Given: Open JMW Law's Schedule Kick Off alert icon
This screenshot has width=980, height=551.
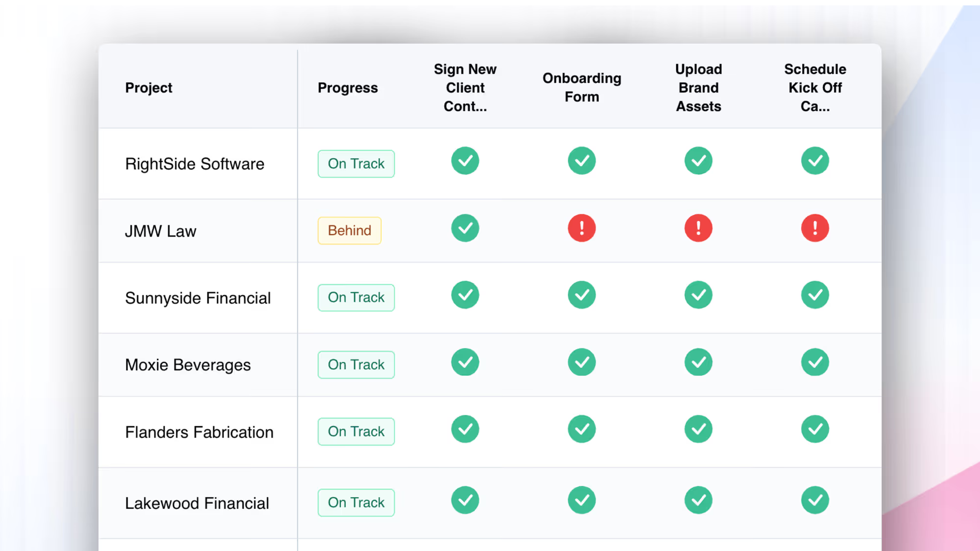Looking at the screenshot, I should 815,228.
